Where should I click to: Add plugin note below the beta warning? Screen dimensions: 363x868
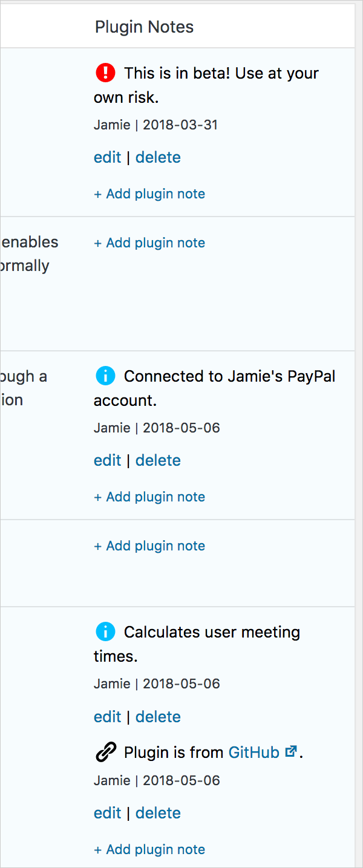149,194
